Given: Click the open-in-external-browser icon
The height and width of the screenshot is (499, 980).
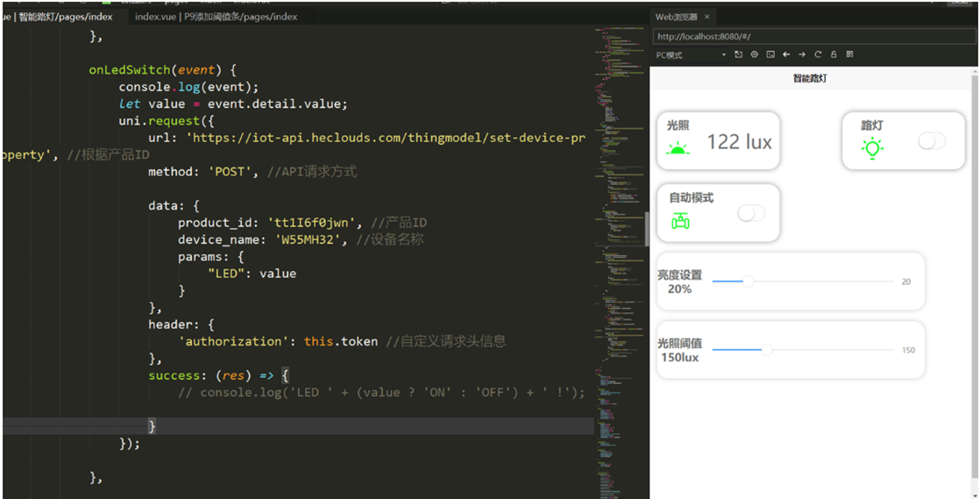Looking at the screenshot, I should (739, 55).
